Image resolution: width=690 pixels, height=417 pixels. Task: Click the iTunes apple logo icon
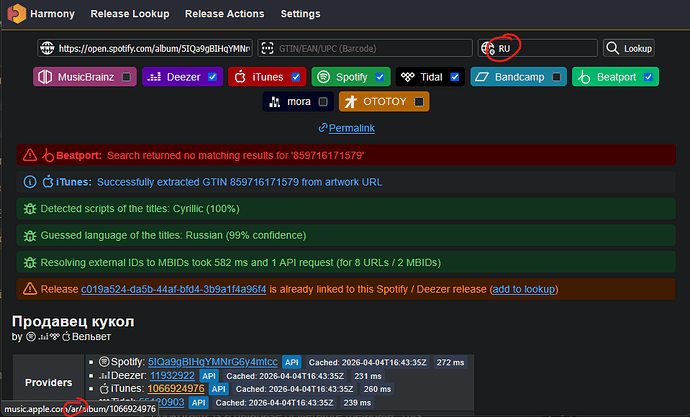coord(240,77)
